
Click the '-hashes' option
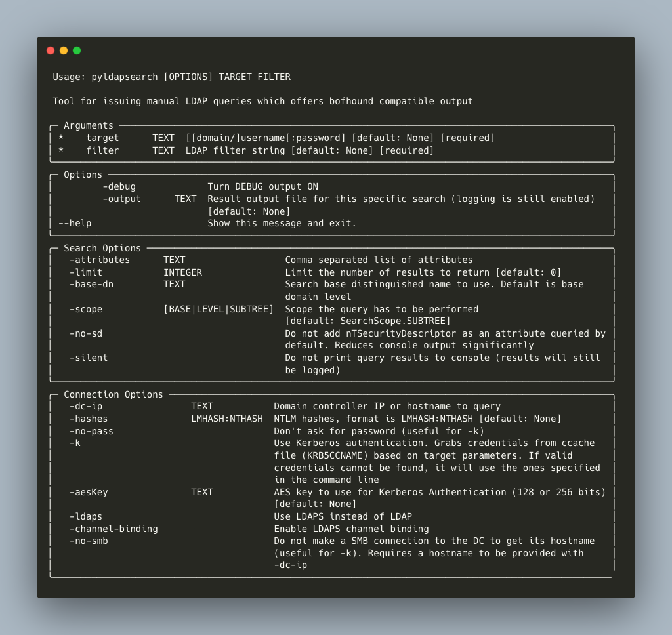point(89,419)
